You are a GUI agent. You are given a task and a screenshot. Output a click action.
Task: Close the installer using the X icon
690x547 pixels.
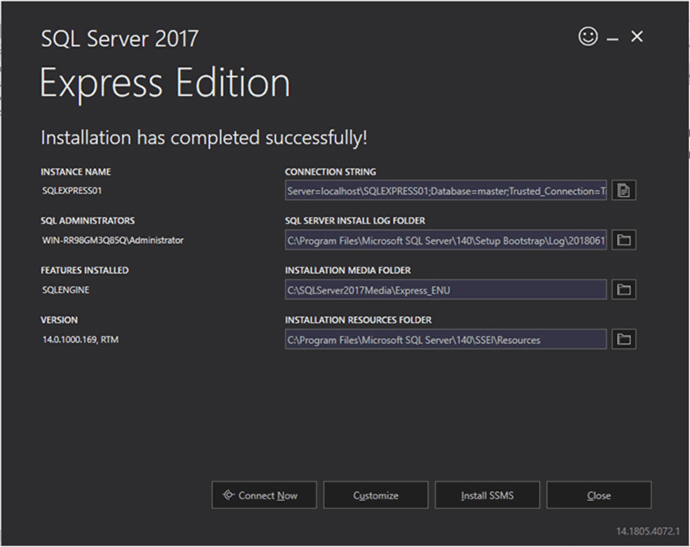point(637,37)
